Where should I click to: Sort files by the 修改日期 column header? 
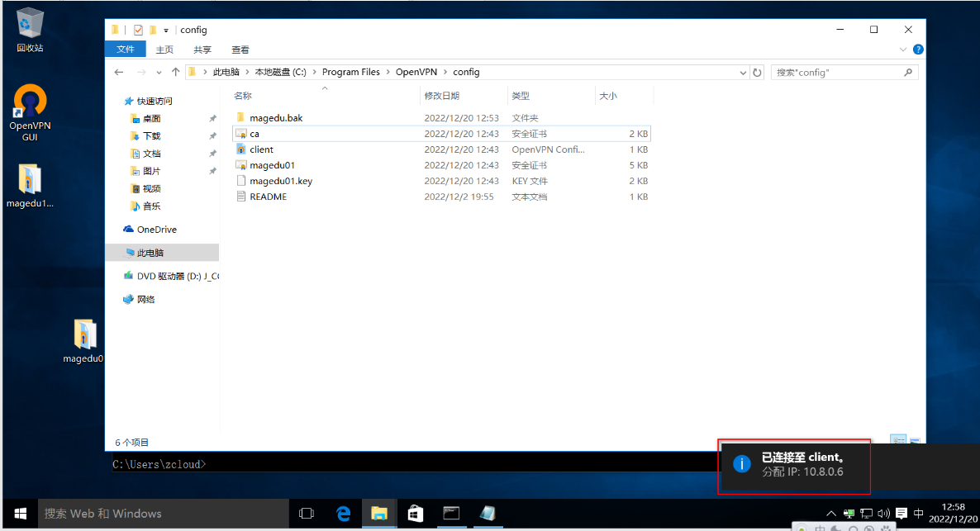tap(442, 96)
